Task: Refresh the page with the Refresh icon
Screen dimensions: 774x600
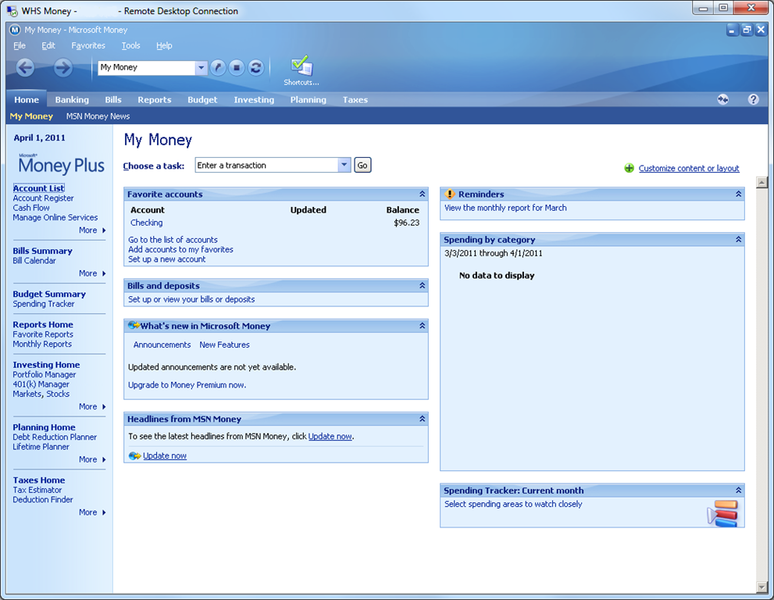Action: 256,68
